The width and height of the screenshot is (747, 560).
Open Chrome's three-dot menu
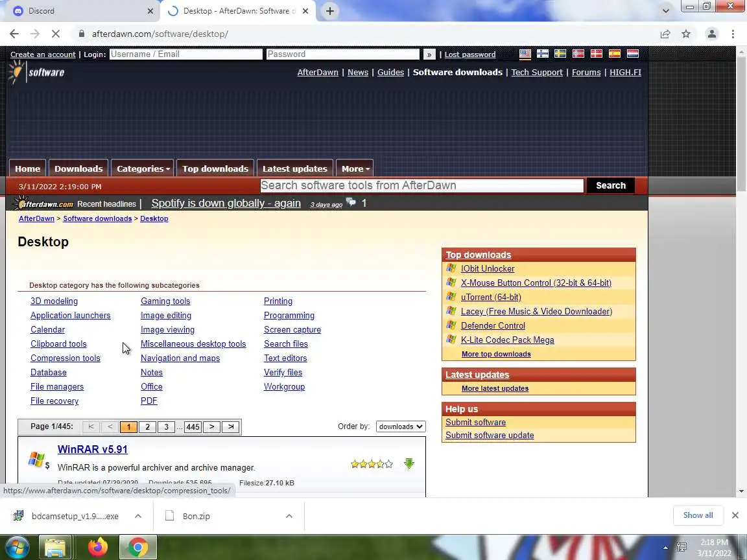click(733, 34)
